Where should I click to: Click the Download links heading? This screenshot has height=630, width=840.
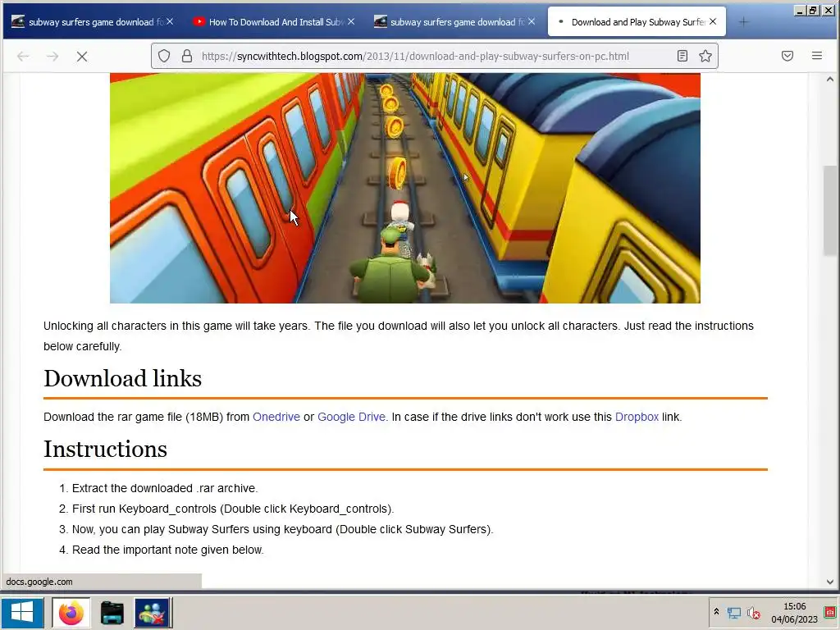point(123,379)
